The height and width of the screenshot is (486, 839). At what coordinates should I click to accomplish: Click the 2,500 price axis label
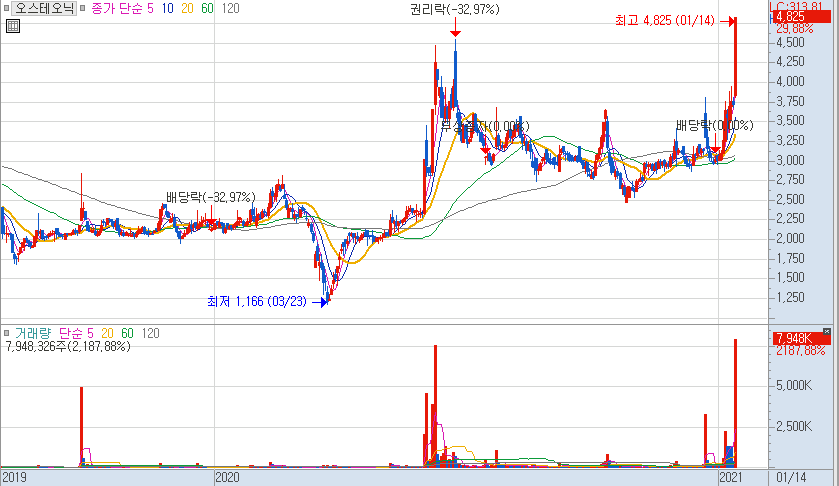point(790,199)
